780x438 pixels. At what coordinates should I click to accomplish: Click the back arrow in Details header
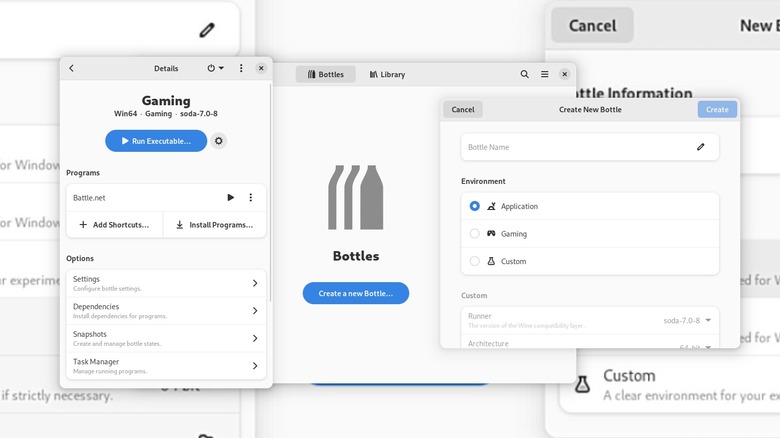pyautogui.click(x=72, y=69)
